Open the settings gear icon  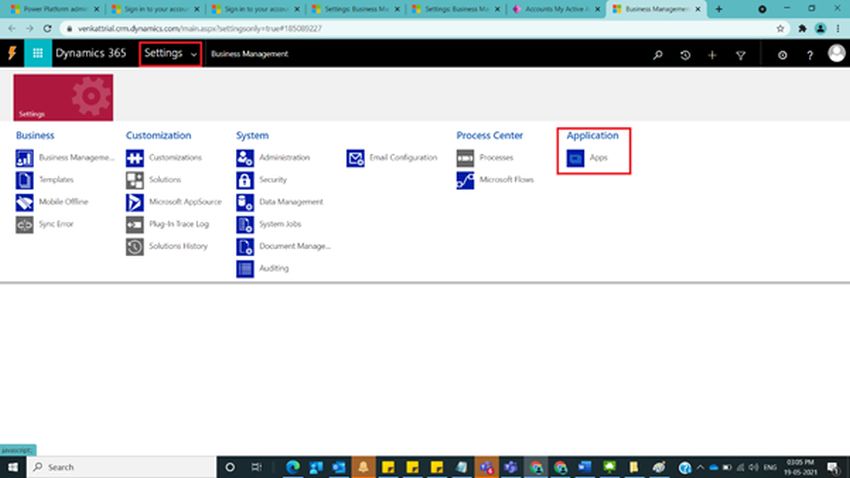[782, 55]
